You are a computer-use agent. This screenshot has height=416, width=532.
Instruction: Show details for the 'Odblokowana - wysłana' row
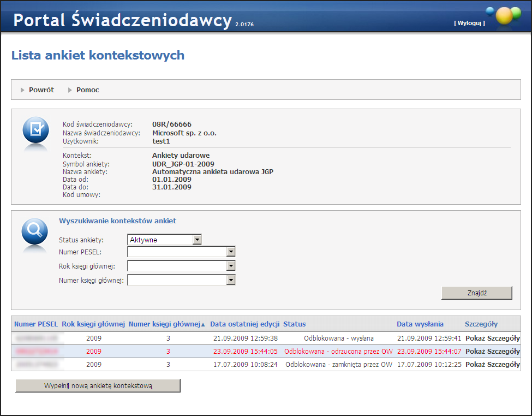[492, 338]
